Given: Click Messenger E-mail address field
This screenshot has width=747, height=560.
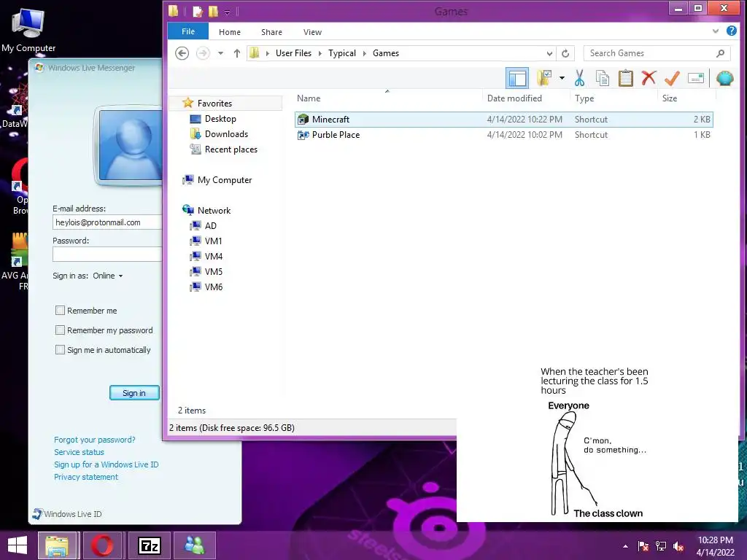Looking at the screenshot, I should (x=107, y=222).
